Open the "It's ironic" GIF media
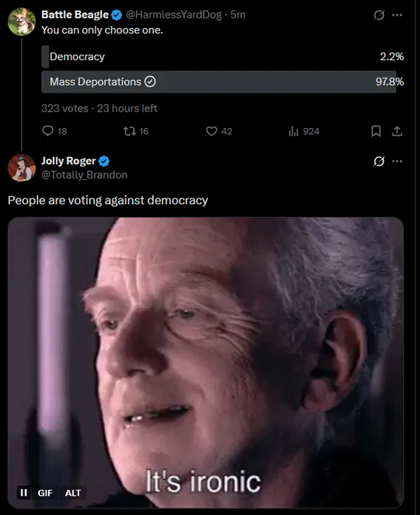The width and height of the screenshot is (420, 515). point(206,363)
